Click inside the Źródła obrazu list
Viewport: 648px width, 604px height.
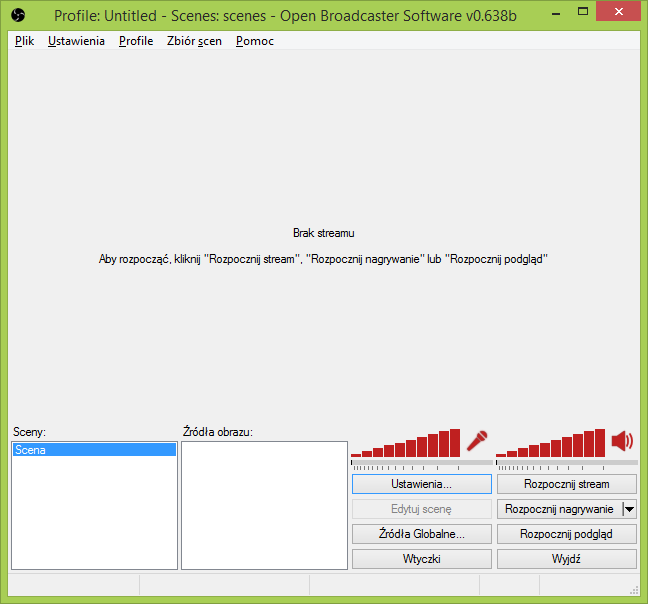tap(264, 505)
